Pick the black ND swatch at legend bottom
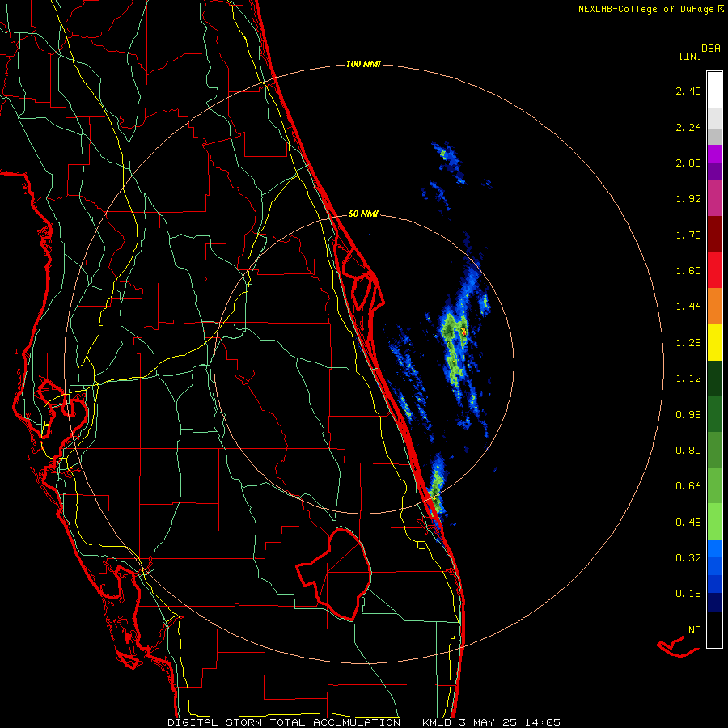The height and width of the screenshot is (728, 728). (x=714, y=629)
